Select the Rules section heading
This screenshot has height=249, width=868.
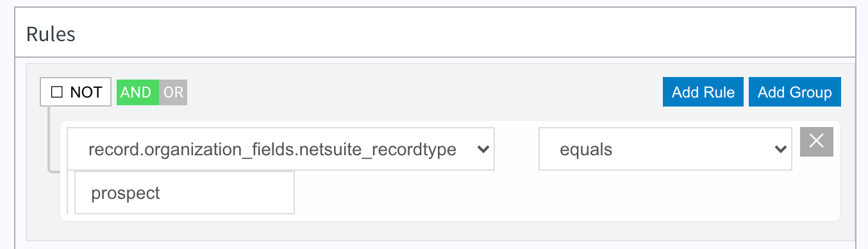[51, 33]
